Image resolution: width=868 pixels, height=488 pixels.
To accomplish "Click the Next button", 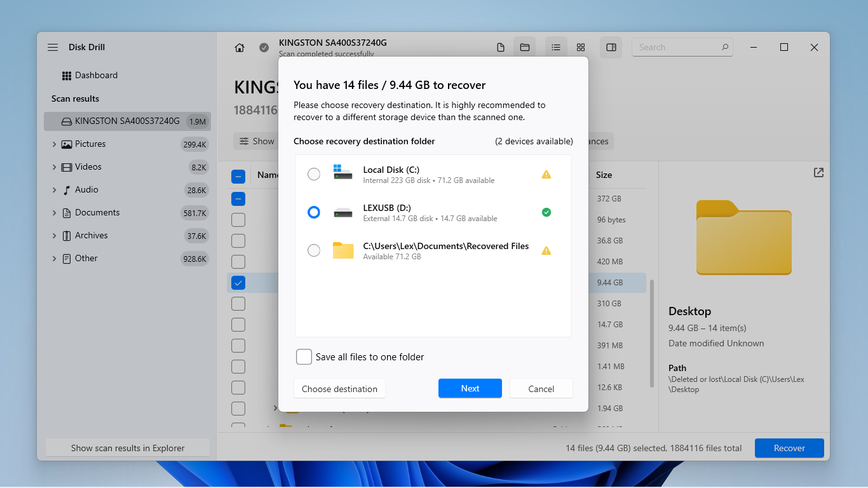I will (470, 388).
